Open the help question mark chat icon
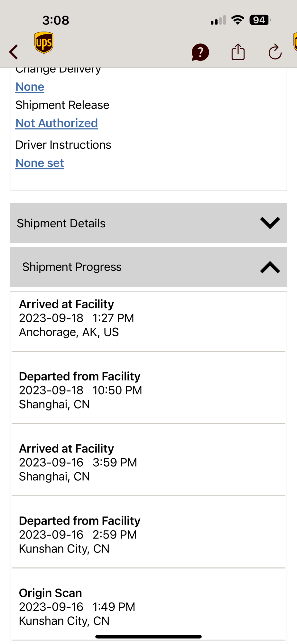297x644 pixels. pyautogui.click(x=200, y=52)
